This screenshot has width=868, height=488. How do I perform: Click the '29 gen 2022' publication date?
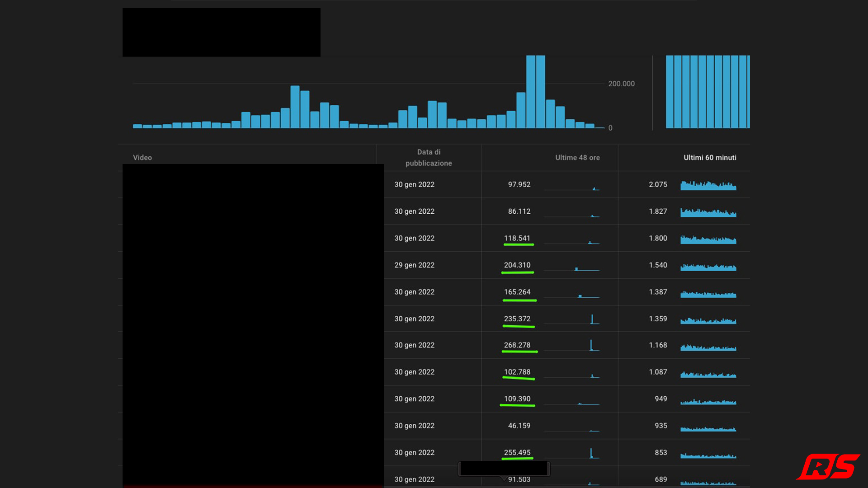(414, 265)
